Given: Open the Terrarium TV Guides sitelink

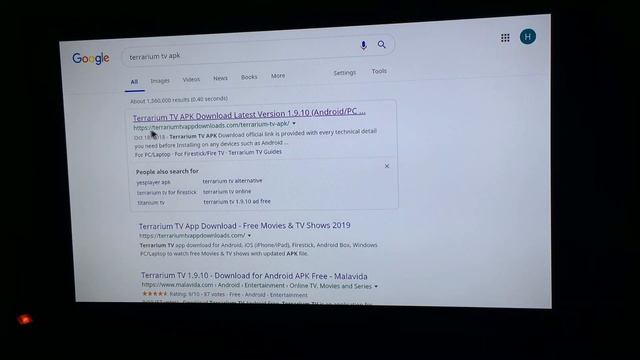Looking at the screenshot, I should pyautogui.click(x=255, y=152).
